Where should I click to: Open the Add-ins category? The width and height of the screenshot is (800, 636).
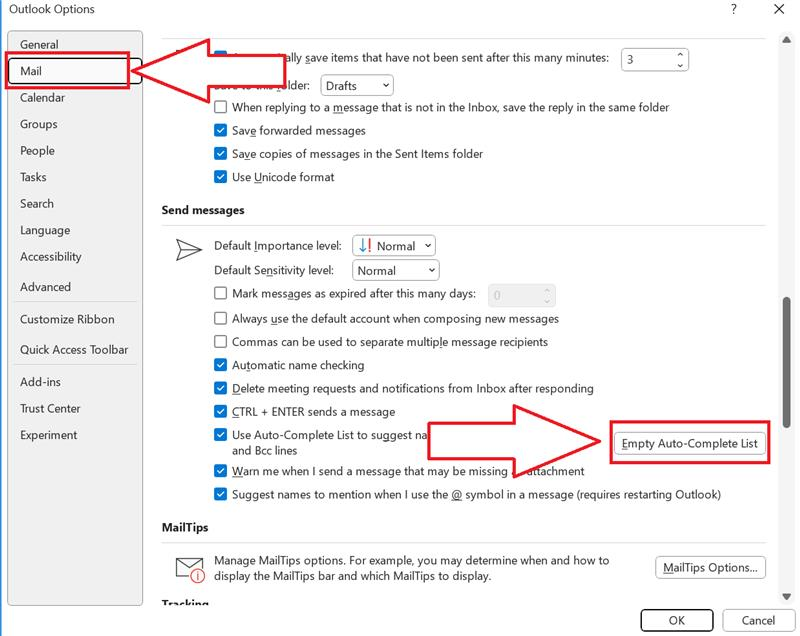40,382
